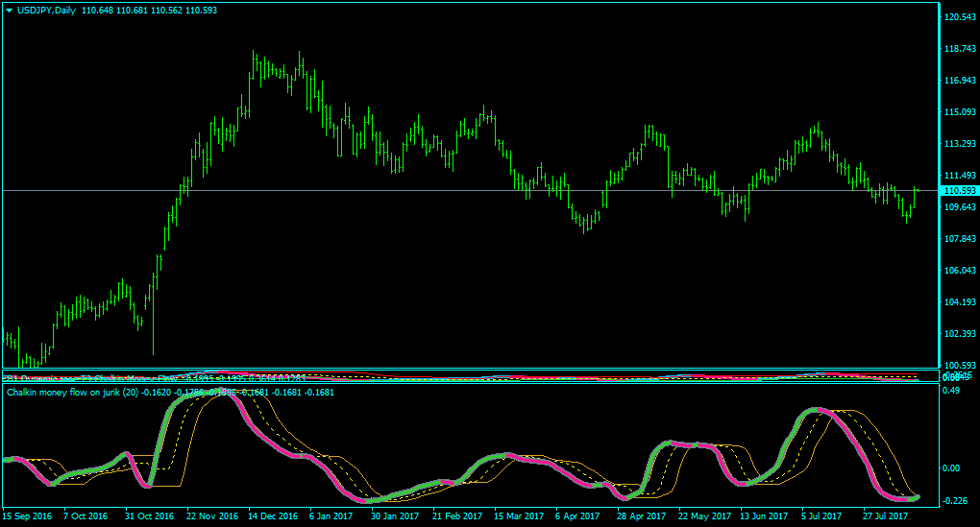Select the thin orange band line
This screenshot has width=980, height=527.
[887, 443]
